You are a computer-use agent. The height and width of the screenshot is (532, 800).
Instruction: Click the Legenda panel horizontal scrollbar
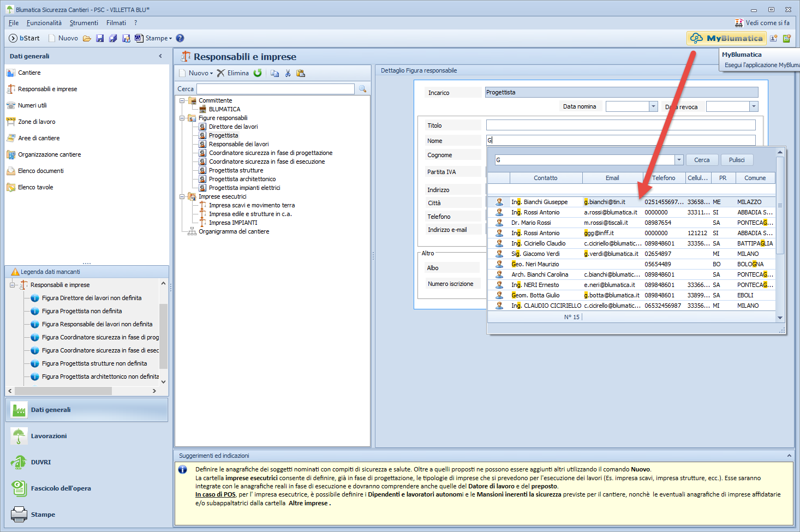coord(63,391)
